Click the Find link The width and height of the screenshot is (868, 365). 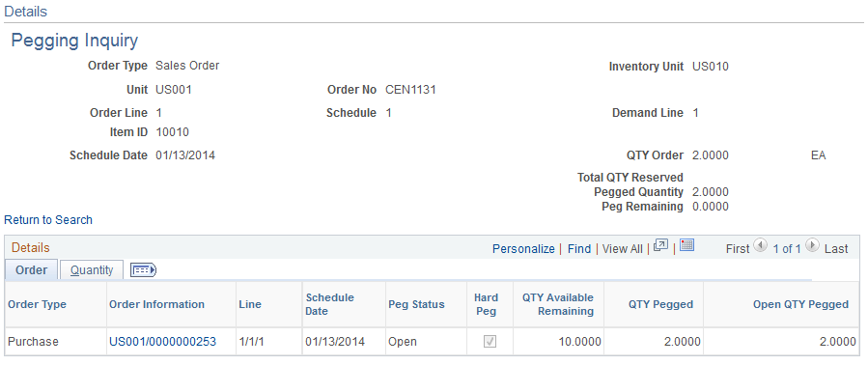[579, 249]
